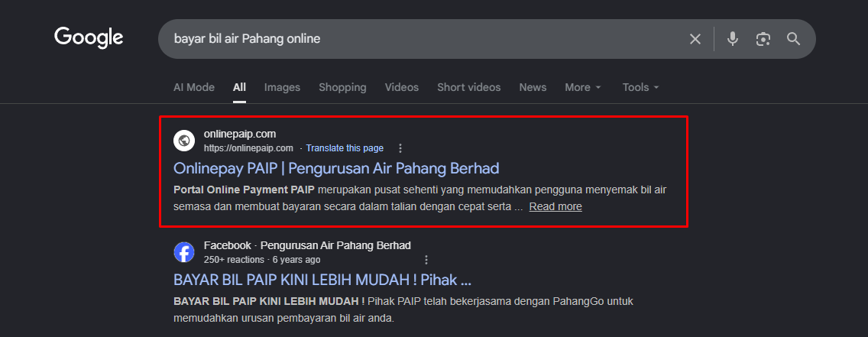Expand the Tools dropdown
This screenshot has width=868, height=337.
click(x=641, y=87)
